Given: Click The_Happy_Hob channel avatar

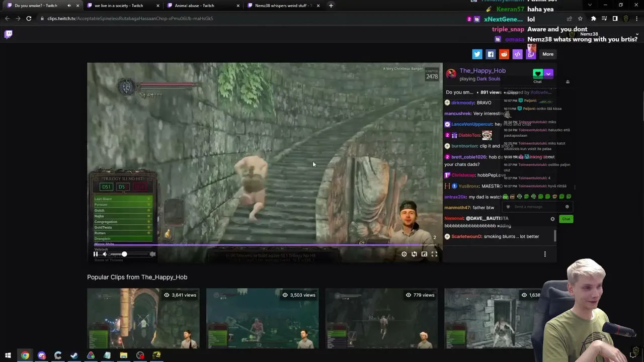Looking at the screenshot, I should point(451,74).
